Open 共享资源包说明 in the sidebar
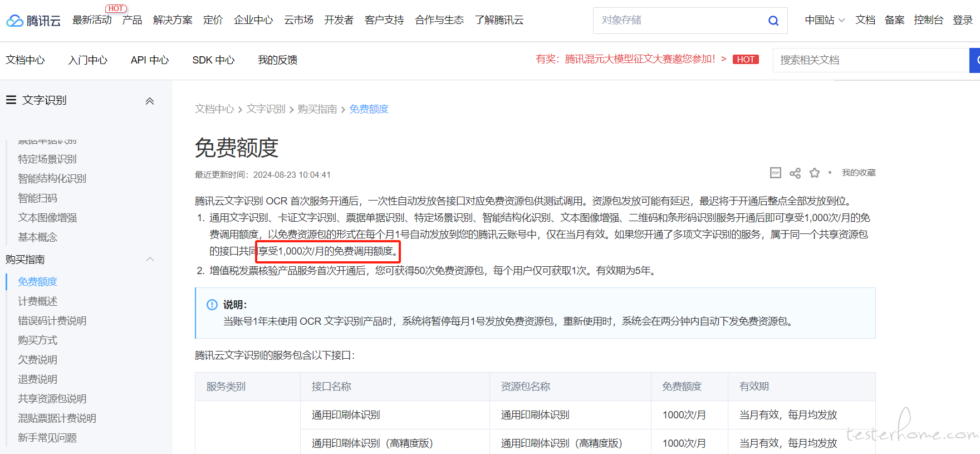The height and width of the screenshot is (454, 980). (x=52, y=399)
